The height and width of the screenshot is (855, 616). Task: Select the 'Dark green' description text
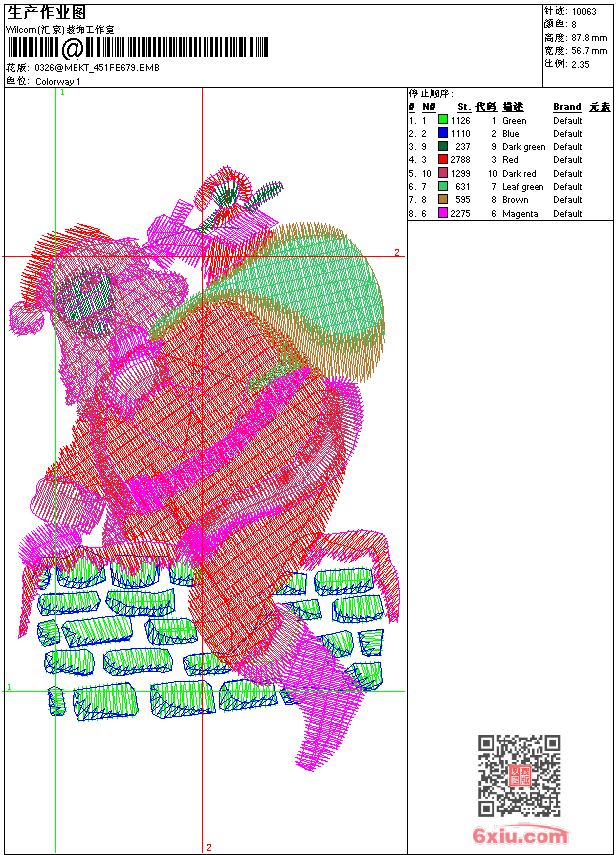tap(524, 147)
